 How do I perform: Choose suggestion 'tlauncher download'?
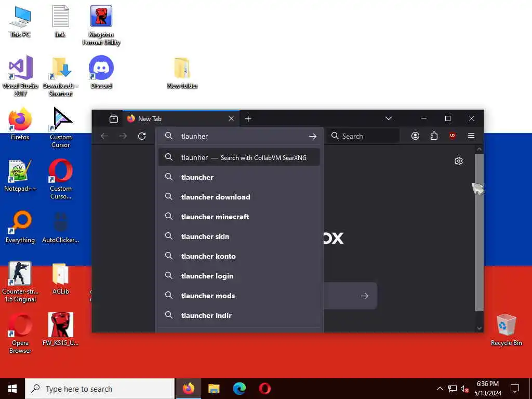(239, 197)
